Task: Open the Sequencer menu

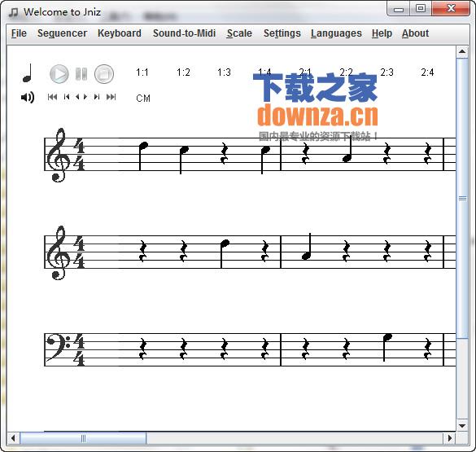Action: [x=62, y=33]
